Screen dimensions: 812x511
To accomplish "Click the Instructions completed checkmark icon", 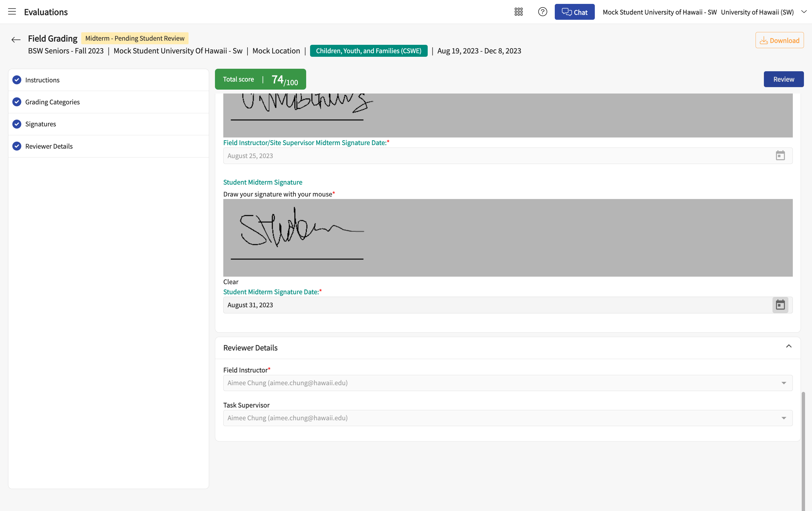I will [17, 80].
